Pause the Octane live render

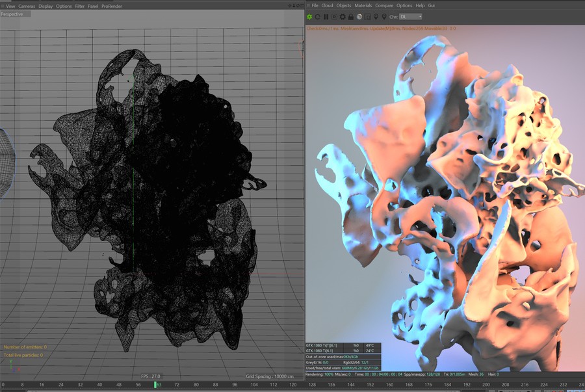coord(326,17)
